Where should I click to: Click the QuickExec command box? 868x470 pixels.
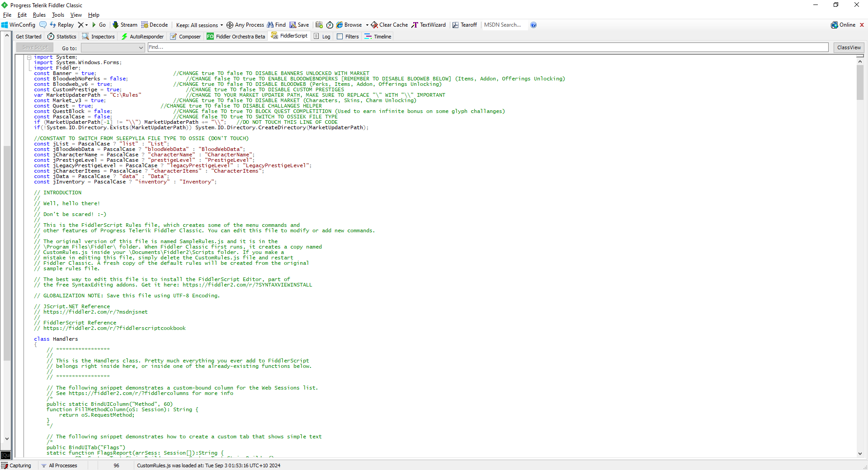pos(6,455)
